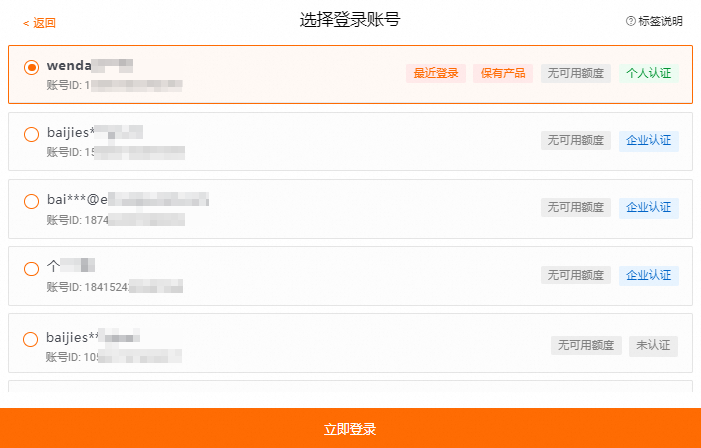
Task: Select the first baijies account radio button
Action: (31, 134)
